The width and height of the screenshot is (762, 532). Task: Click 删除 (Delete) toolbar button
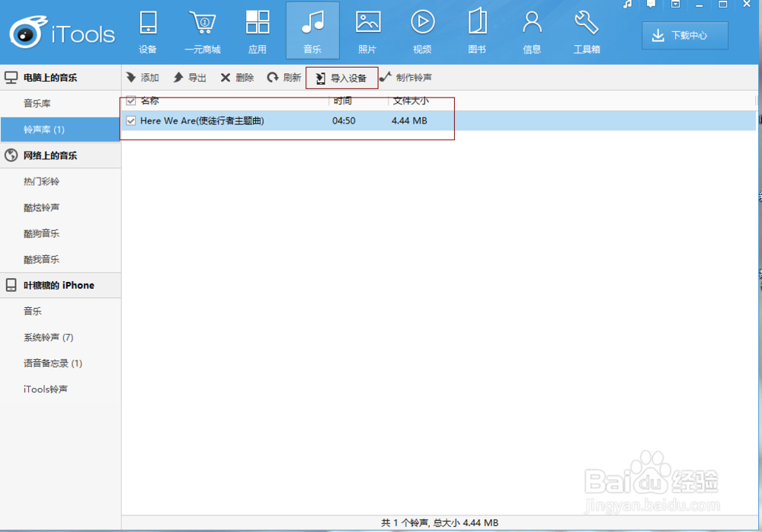(x=237, y=77)
